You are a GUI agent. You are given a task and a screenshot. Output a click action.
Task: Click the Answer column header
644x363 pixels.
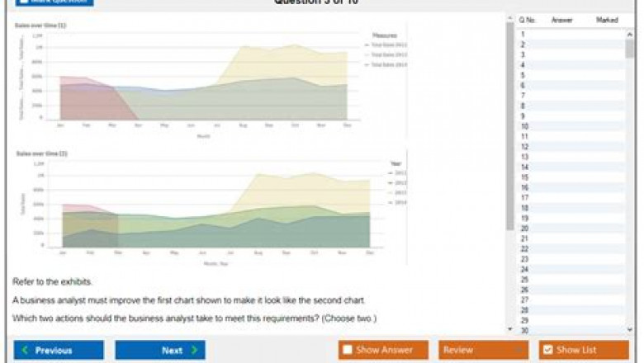561,20
